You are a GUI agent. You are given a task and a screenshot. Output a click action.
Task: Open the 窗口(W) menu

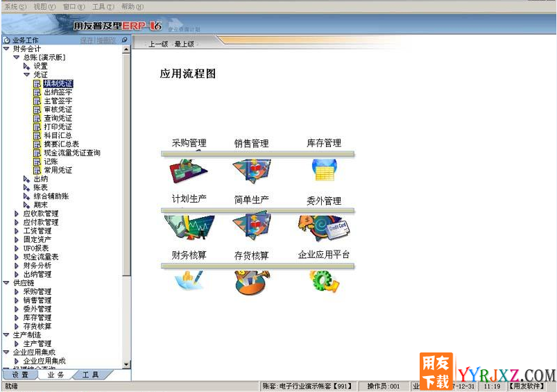pyautogui.click(x=74, y=6)
